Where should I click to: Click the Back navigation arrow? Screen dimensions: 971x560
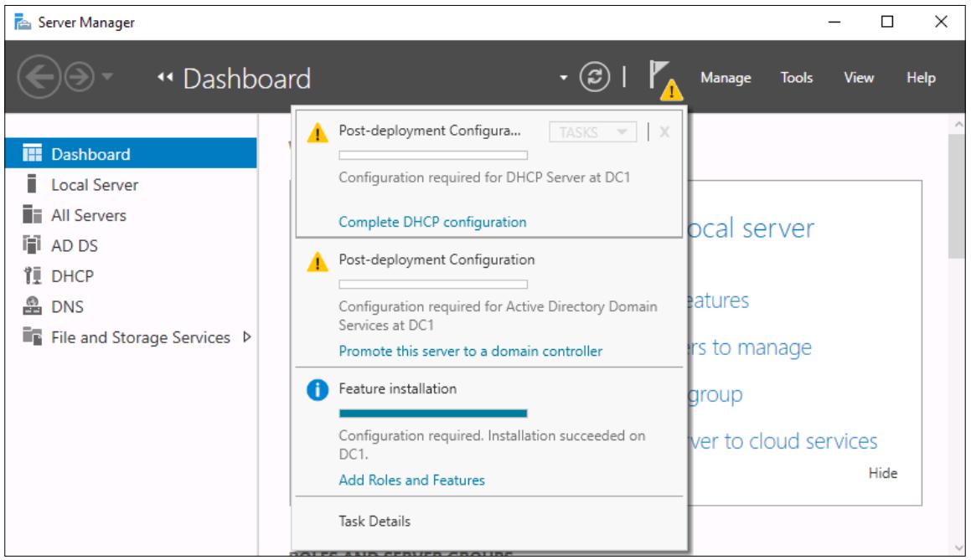click(x=39, y=77)
